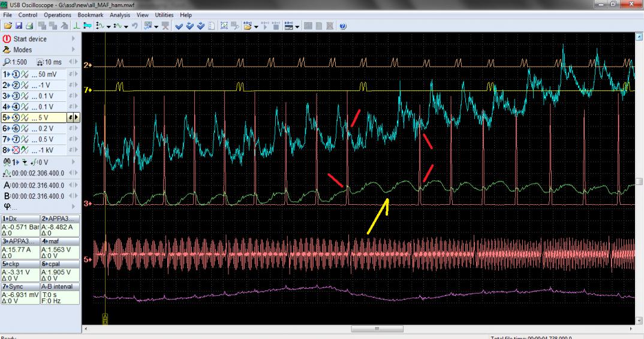
Task: Click the magnifier zoom 1:500 icon
Action: (x=7, y=62)
